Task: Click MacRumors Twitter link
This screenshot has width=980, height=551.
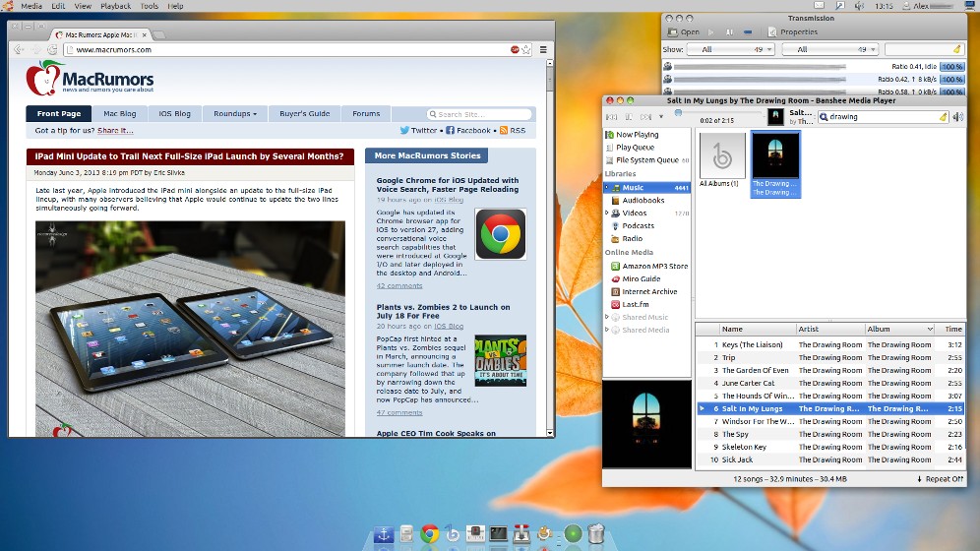Action: click(419, 131)
